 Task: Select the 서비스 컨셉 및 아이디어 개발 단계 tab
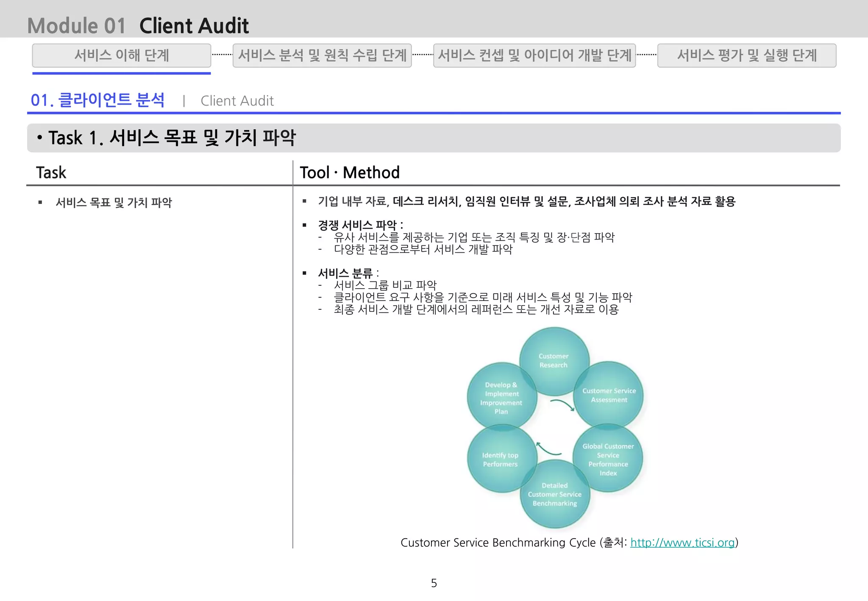pyautogui.click(x=534, y=56)
